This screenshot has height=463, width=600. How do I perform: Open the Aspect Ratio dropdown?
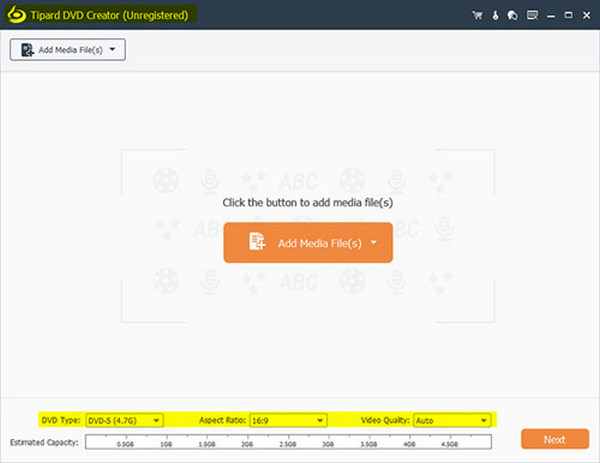[x=288, y=420]
